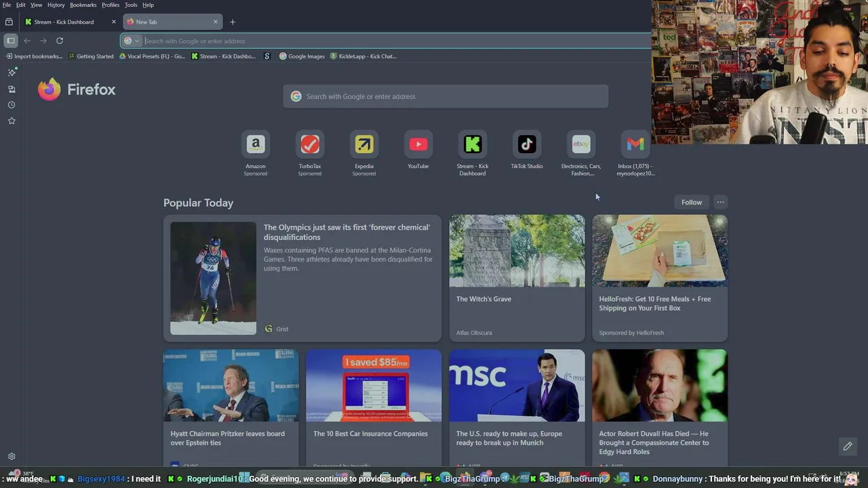Viewport: 868px width, 488px height.
Task: Open the Tools menu
Action: point(131,5)
